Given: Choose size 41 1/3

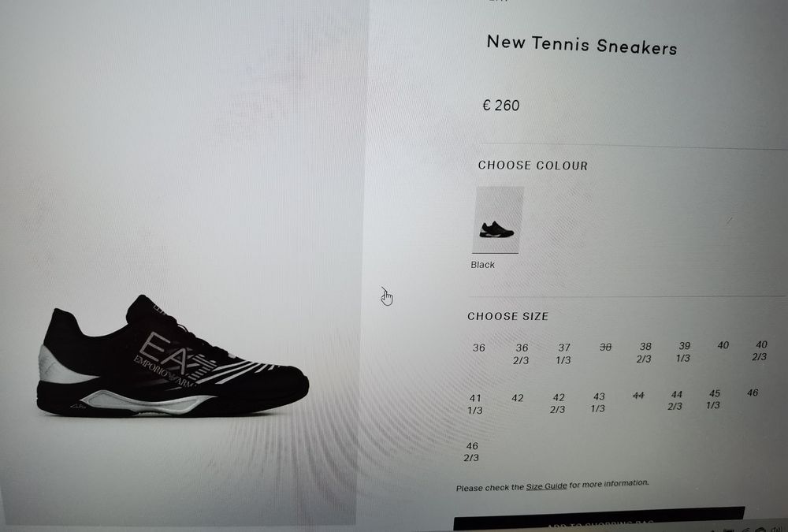Looking at the screenshot, I should [x=475, y=404].
